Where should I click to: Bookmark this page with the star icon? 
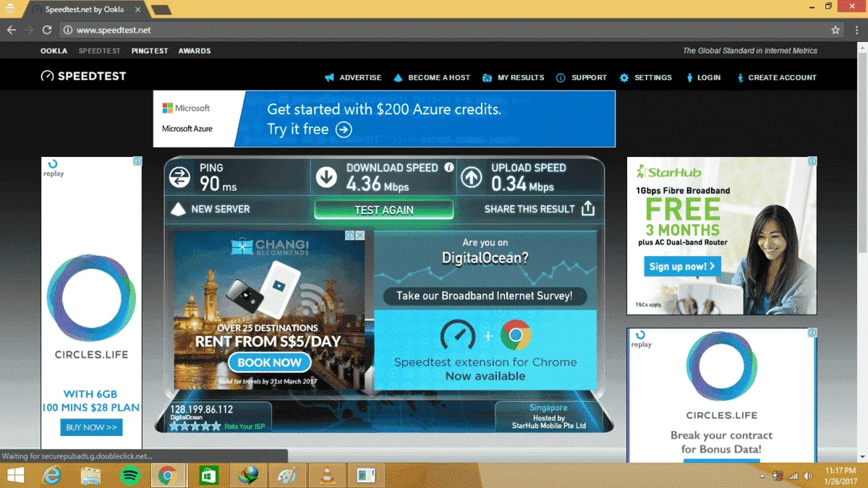click(x=835, y=30)
